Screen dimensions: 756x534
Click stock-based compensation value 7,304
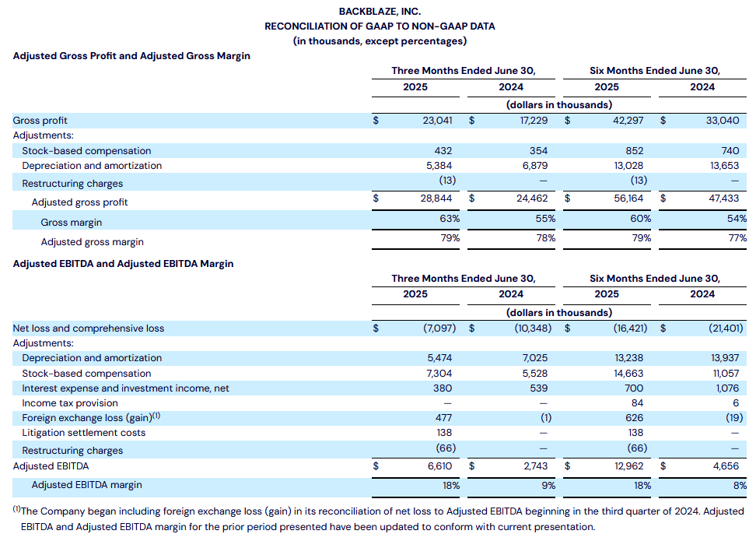point(439,374)
